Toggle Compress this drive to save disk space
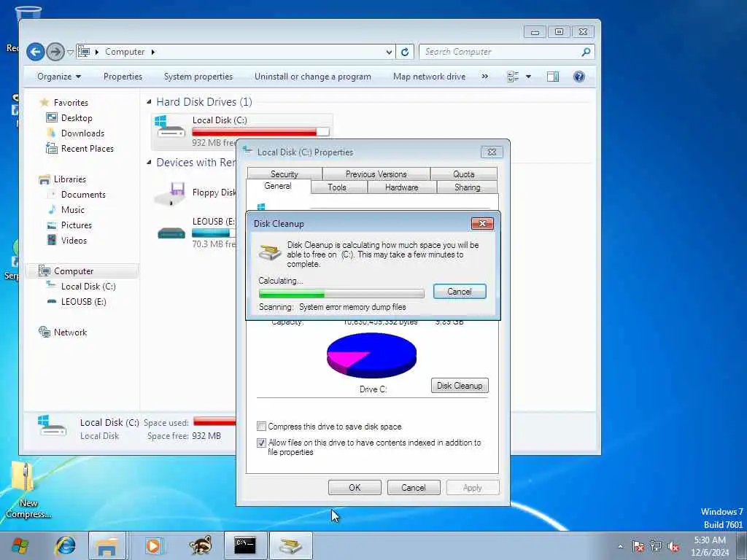747x560 pixels. [x=261, y=426]
